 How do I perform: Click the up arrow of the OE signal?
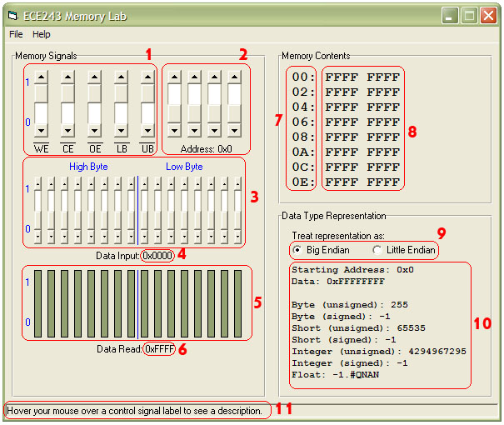[x=94, y=77]
